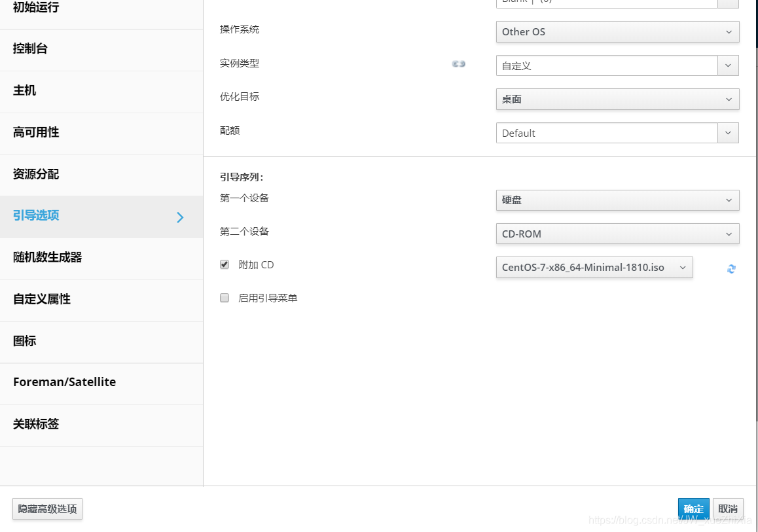The image size is (758, 532).
Task: Switch to the 控制台 tab
Action: click(101, 49)
